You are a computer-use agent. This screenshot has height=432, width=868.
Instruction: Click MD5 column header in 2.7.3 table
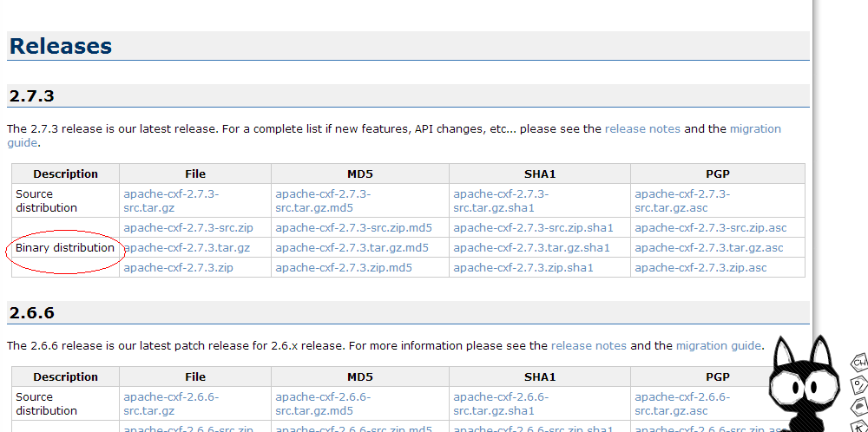tap(360, 173)
